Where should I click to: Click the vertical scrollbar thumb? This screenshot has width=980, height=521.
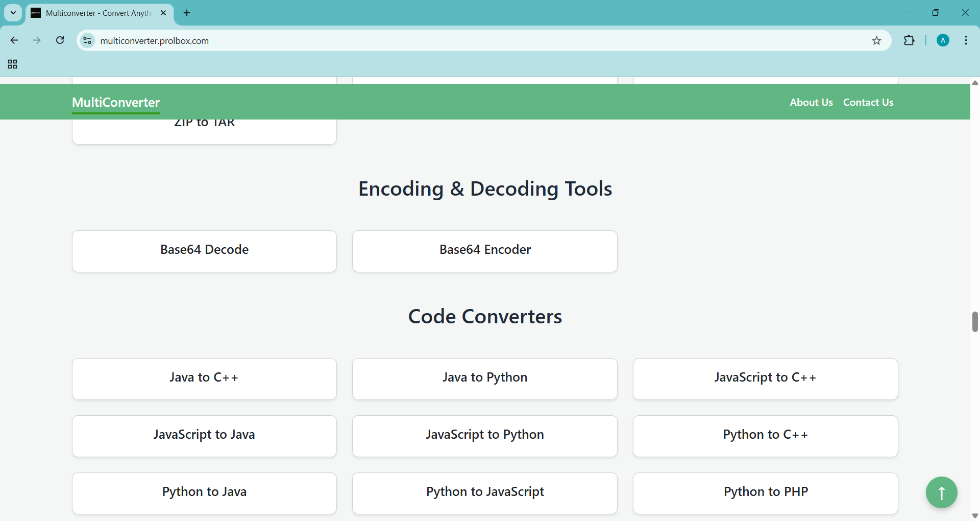pyautogui.click(x=975, y=322)
